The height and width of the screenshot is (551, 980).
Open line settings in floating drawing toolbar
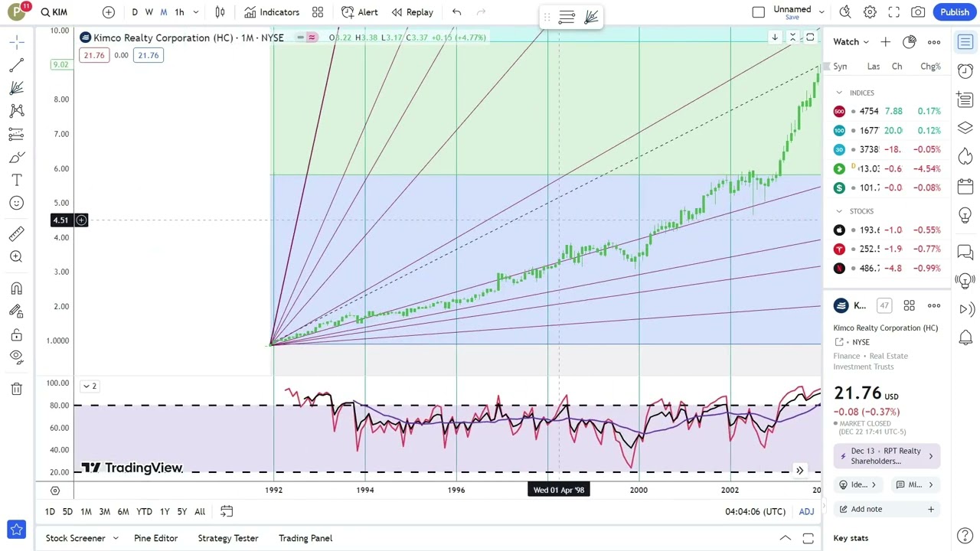pyautogui.click(x=567, y=18)
